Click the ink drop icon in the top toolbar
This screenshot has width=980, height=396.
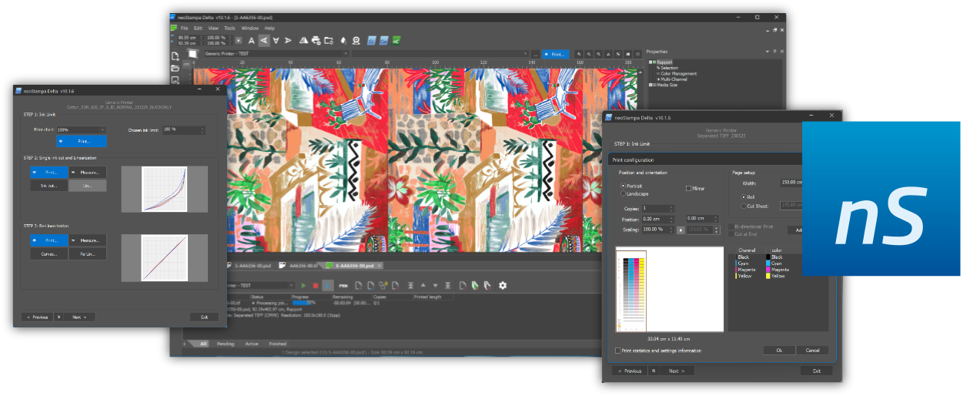point(343,40)
